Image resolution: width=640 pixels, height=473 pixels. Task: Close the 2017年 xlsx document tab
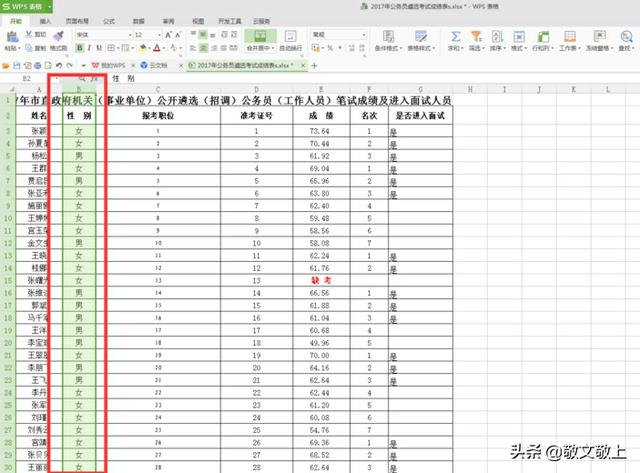click(x=303, y=65)
